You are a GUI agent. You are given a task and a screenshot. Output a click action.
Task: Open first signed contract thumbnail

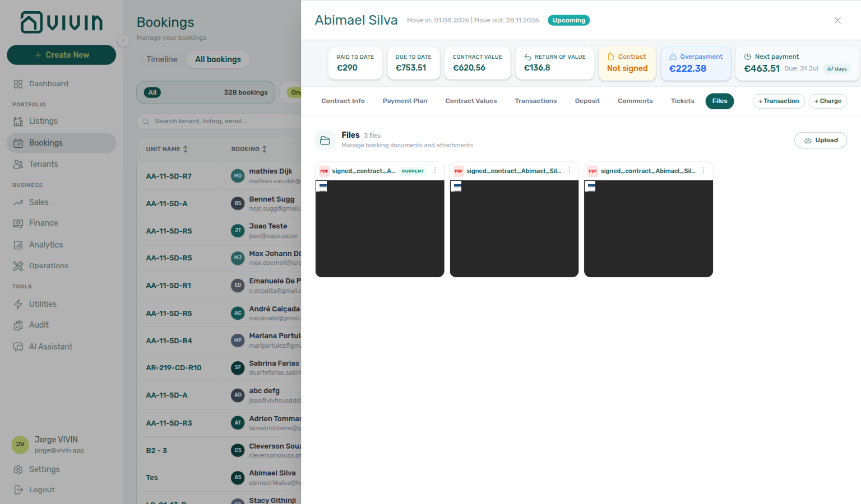pos(380,228)
